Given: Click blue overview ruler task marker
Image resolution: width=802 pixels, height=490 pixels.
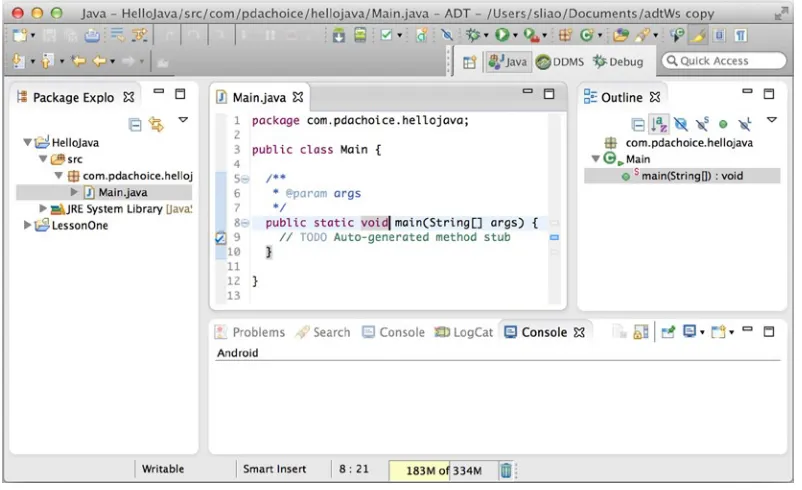Looking at the screenshot, I should click(x=554, y=237).
